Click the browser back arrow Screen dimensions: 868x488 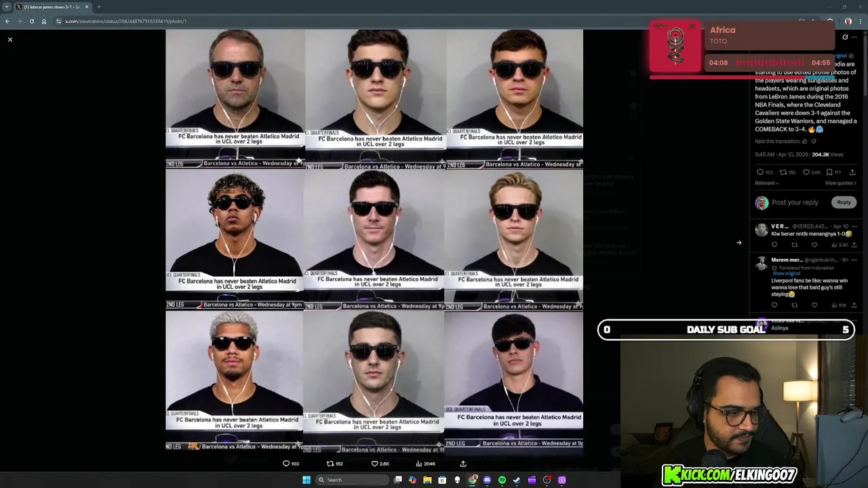click(x=7, y=21)
